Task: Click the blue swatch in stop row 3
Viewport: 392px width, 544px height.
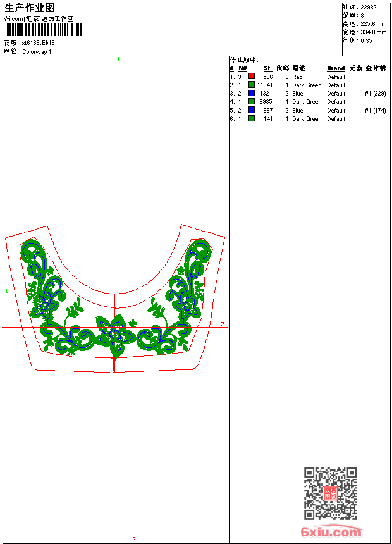Action: pos(252,93)
